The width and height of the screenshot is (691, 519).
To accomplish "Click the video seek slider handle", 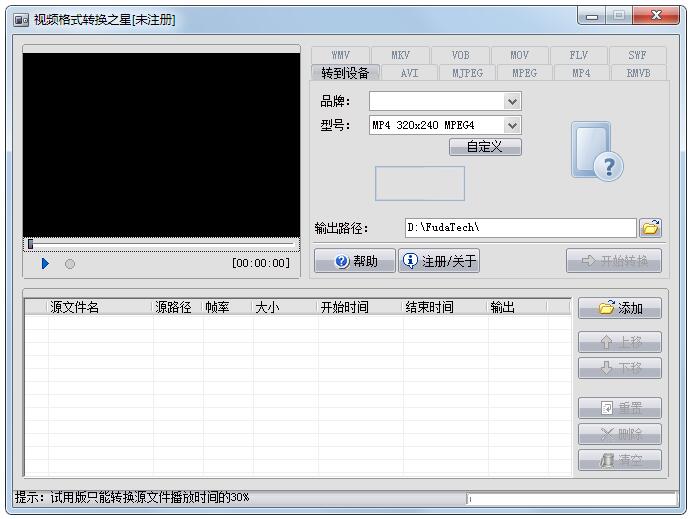I will pos(30,244).
